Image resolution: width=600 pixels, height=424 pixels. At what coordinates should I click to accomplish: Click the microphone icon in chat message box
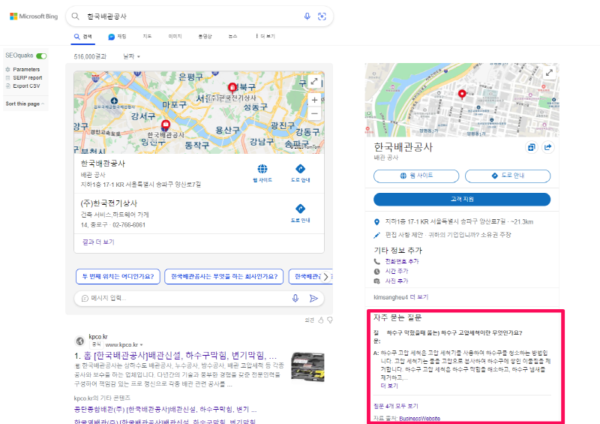click(295, 298)
